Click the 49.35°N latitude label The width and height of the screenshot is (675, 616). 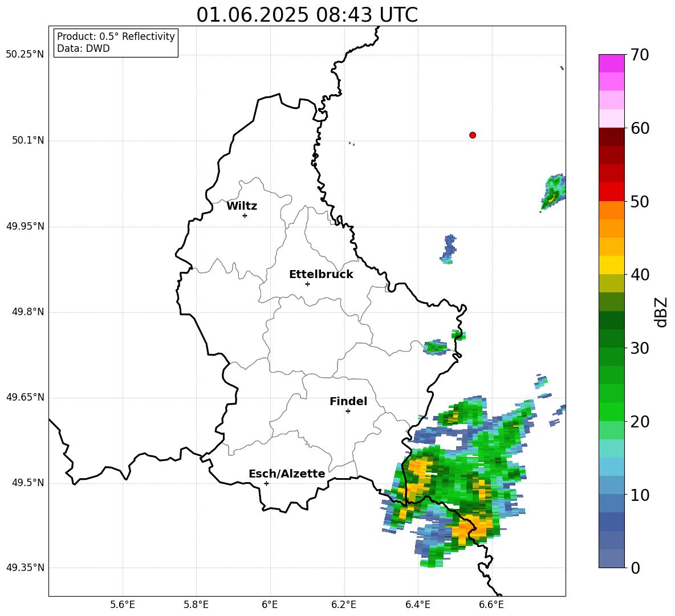25,568
